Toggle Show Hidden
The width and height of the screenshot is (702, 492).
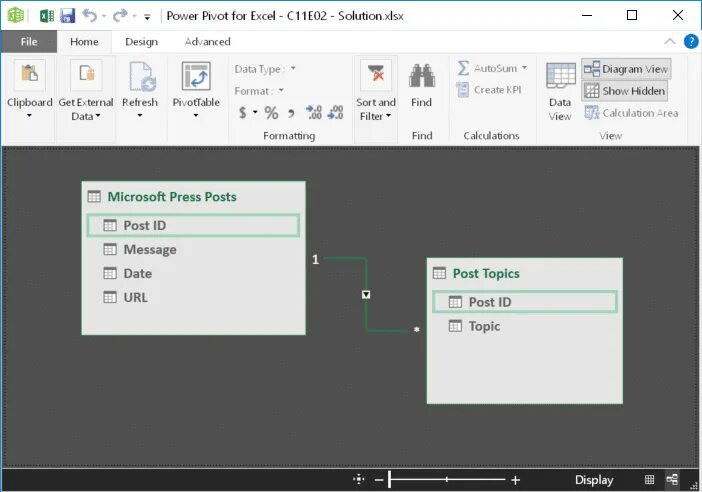pos(625,91)
